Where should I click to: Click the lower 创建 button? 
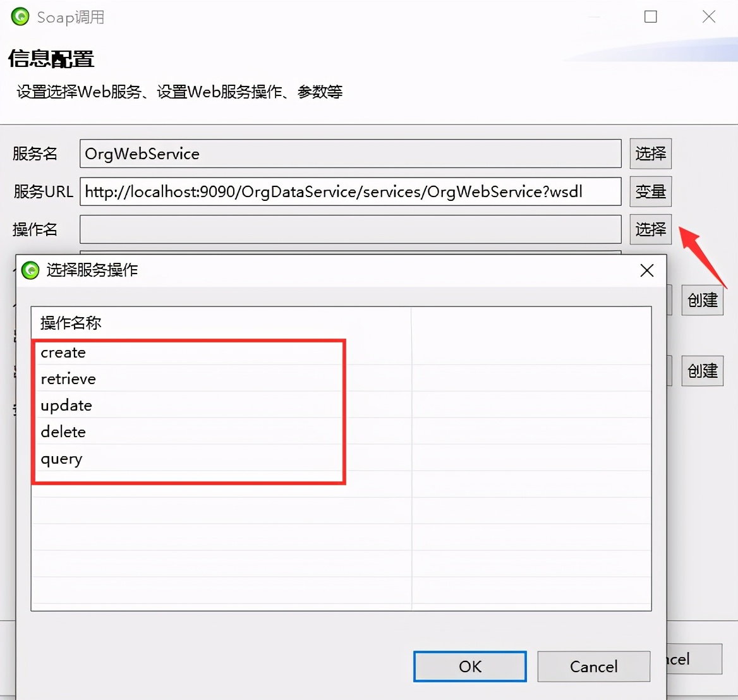[702, 371]
